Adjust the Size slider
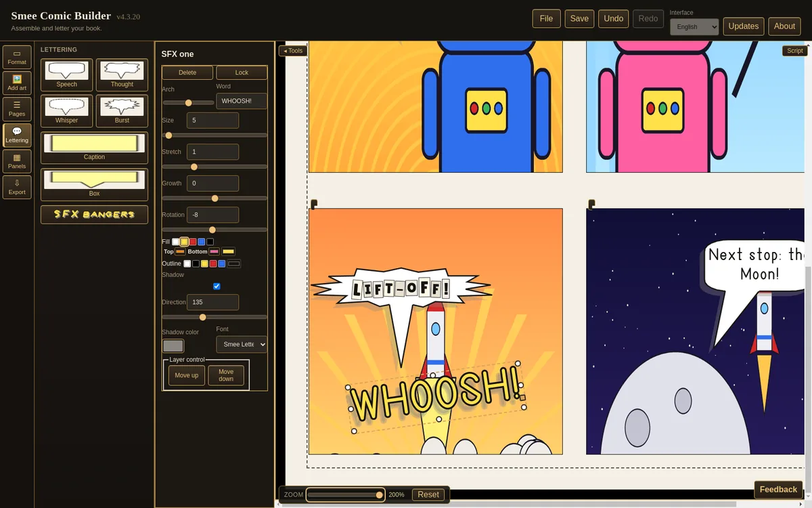Screen dimensions: 812x508 [x=215, y=135]
